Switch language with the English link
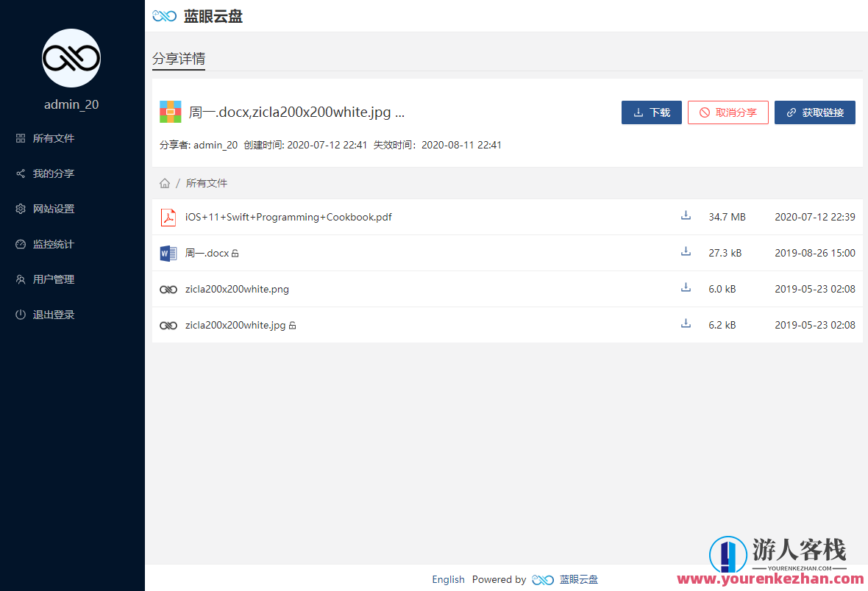The image size is (868, 591). [x=448, y=579]
